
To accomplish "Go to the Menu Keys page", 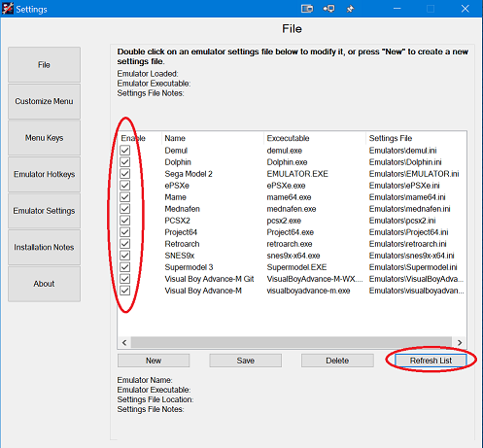I will (44, 138).
